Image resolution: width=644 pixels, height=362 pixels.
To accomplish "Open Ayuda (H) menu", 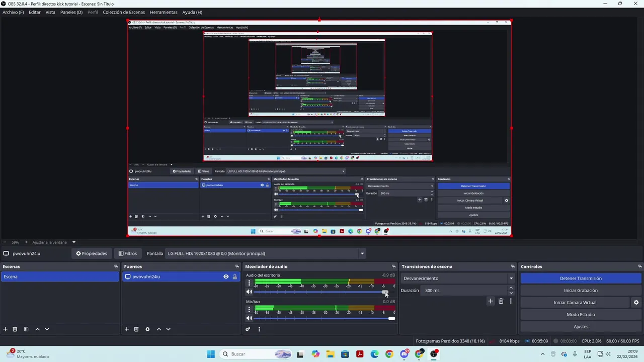I will click(192, 12).
